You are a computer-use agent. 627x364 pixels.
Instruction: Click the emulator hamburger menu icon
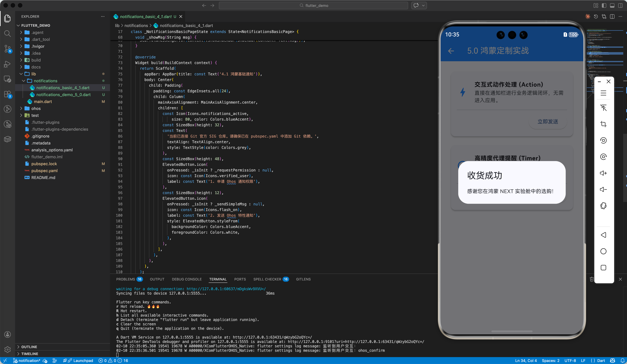pos(603,93)
